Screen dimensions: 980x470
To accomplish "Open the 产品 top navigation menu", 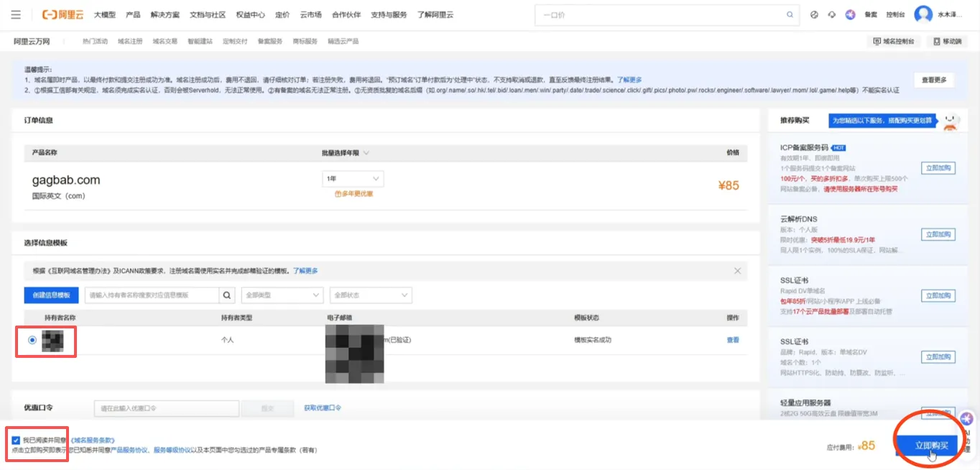I will pos(133,14).
